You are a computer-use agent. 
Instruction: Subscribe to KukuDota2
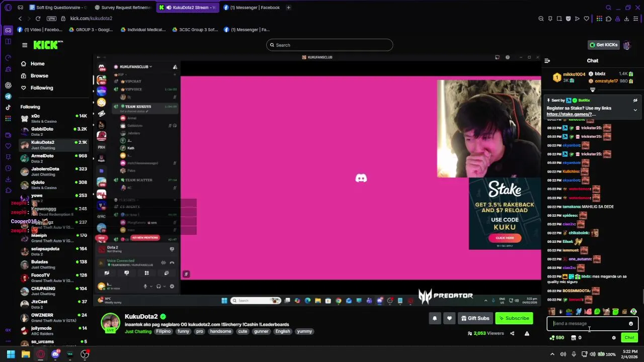514,318
